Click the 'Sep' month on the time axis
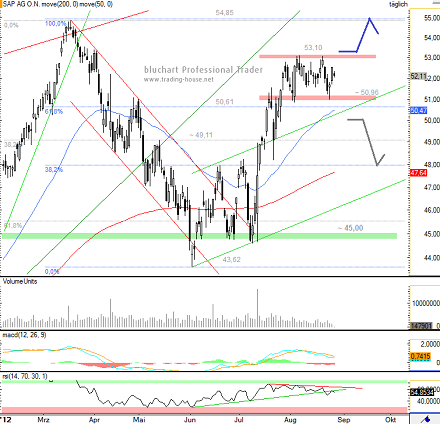This screenshot has width=440, height=424. tap(344, 420)
